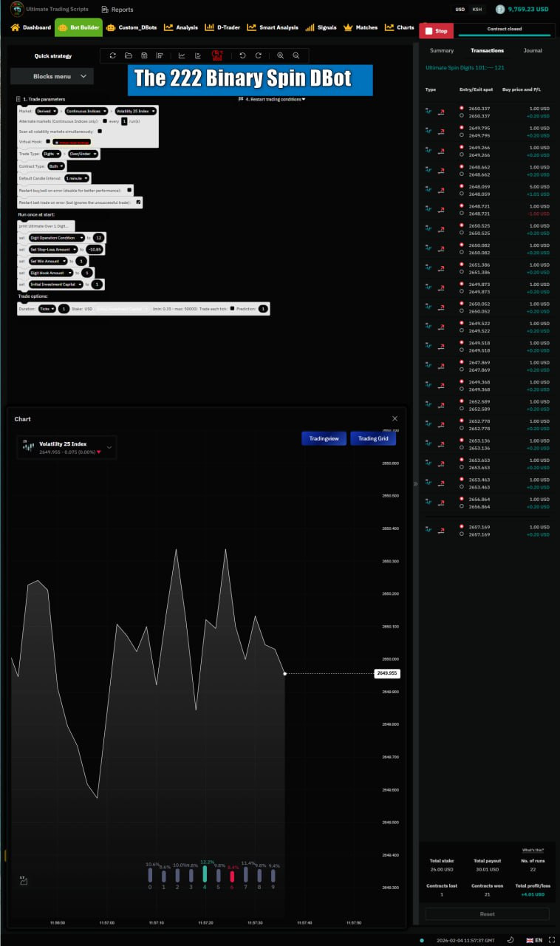Zoom in on the workspace
The image size is (560, 946).
click(280, 55)
